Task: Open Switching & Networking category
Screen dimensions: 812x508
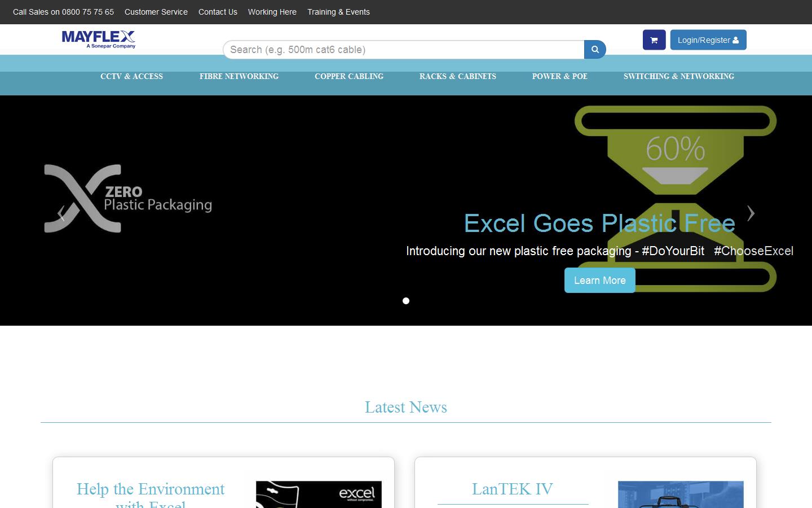Action: click(679, 76)
